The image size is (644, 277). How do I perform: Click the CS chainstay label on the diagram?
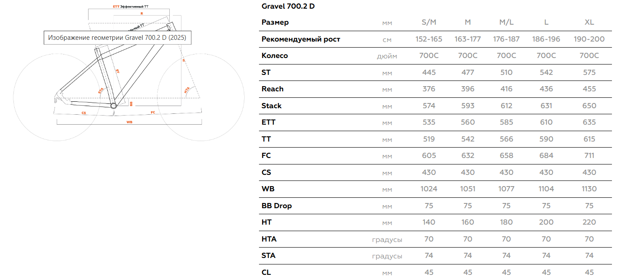point(84,113)
